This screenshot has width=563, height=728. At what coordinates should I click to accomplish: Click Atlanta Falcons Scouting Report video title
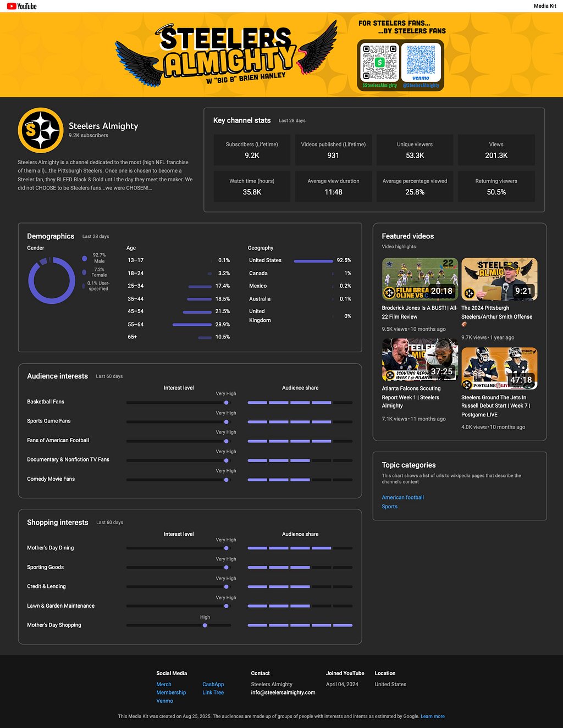click(411, 397)
